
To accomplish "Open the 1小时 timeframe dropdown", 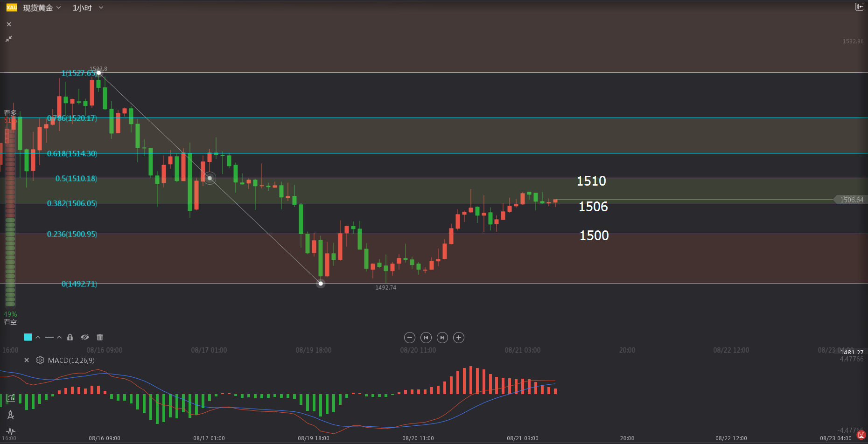I will pos(88,8).
